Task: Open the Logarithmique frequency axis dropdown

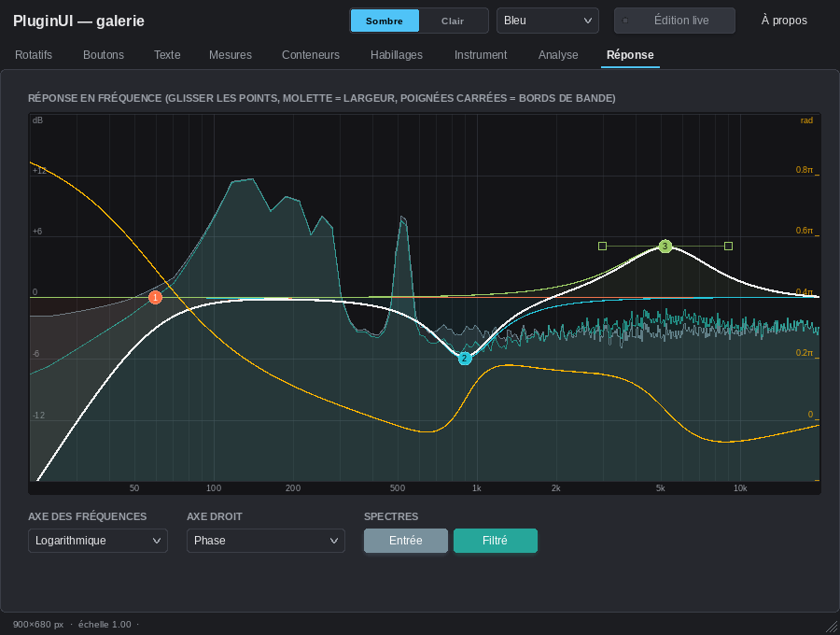Action: click(98, 541)
